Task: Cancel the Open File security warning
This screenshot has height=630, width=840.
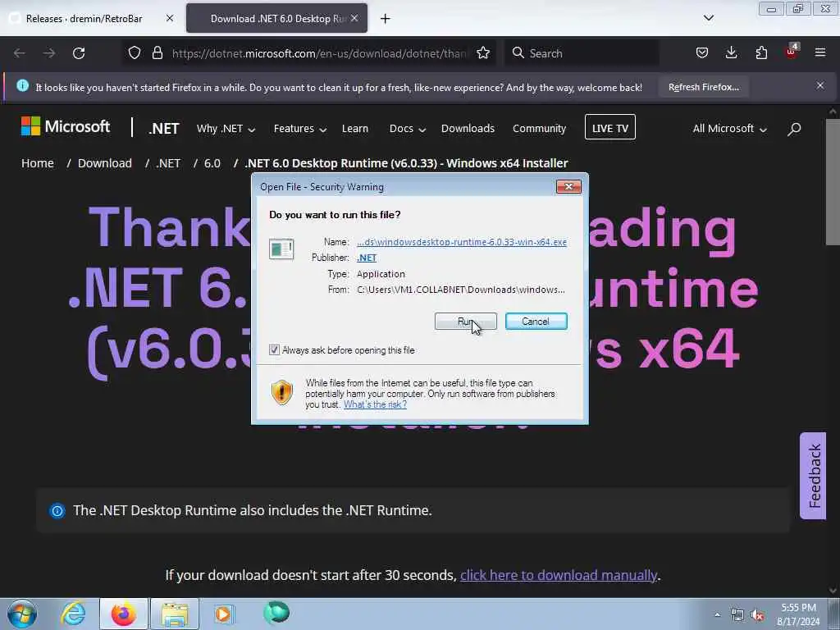Action: (536, 322)
